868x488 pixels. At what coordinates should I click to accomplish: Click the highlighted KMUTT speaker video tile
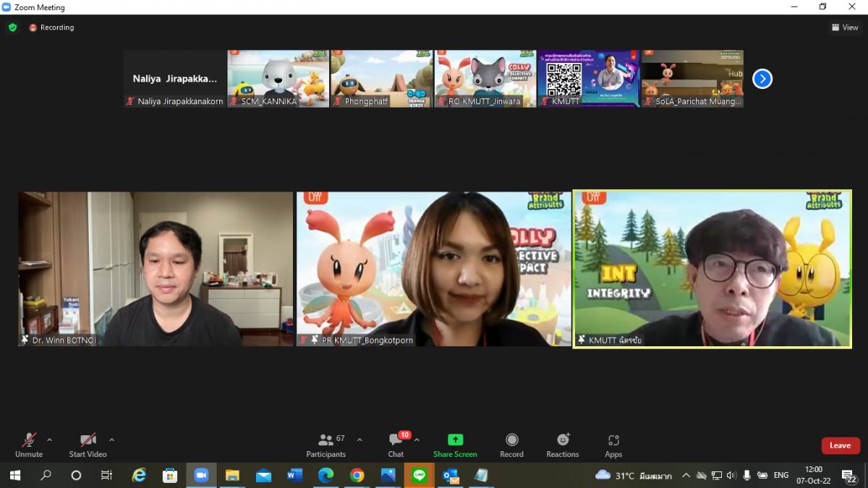(x=712, y=269)
